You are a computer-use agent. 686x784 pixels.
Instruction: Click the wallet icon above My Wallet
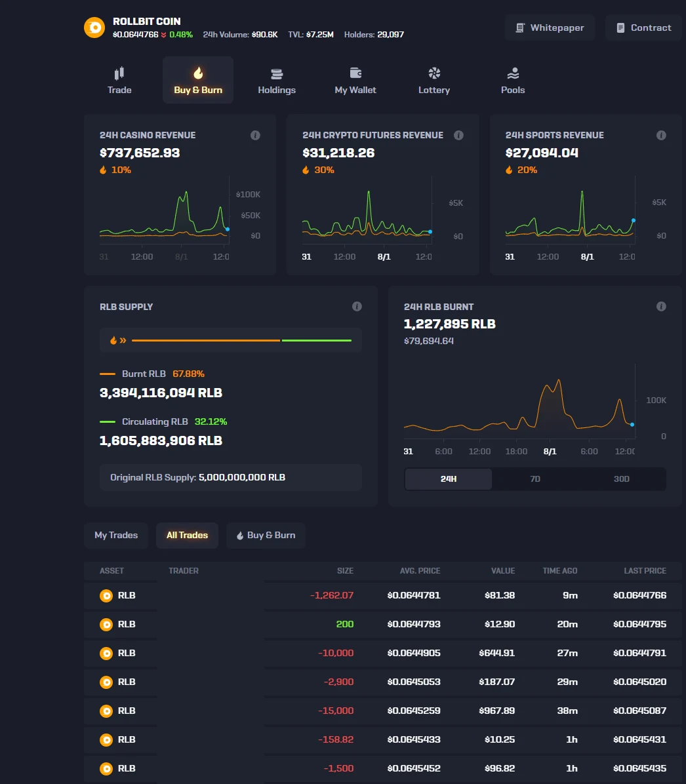pos(355,73)
